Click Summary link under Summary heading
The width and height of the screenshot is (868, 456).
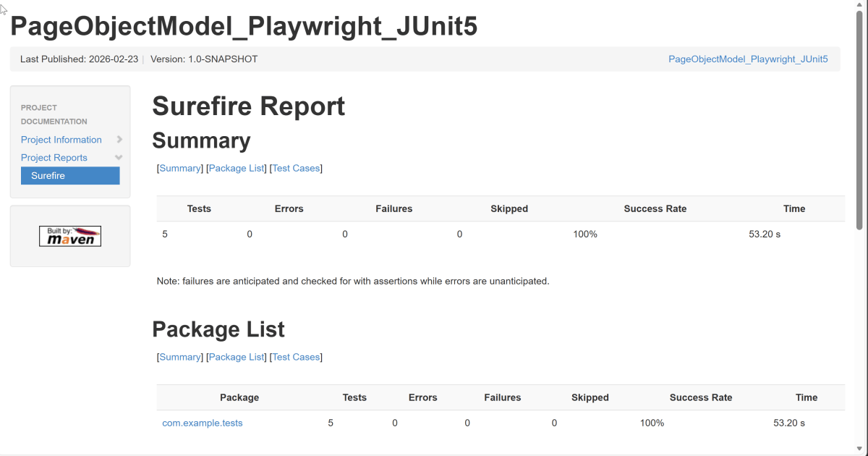180,168
